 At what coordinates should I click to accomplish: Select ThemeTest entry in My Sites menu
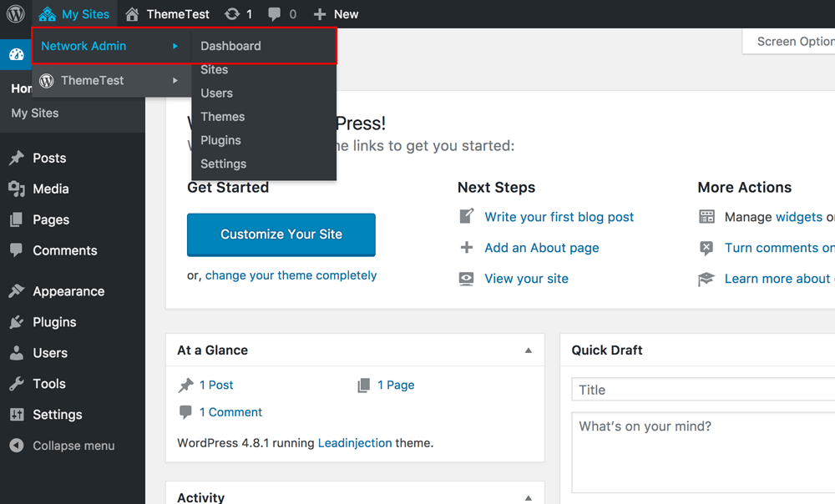[x=92, y=80]
